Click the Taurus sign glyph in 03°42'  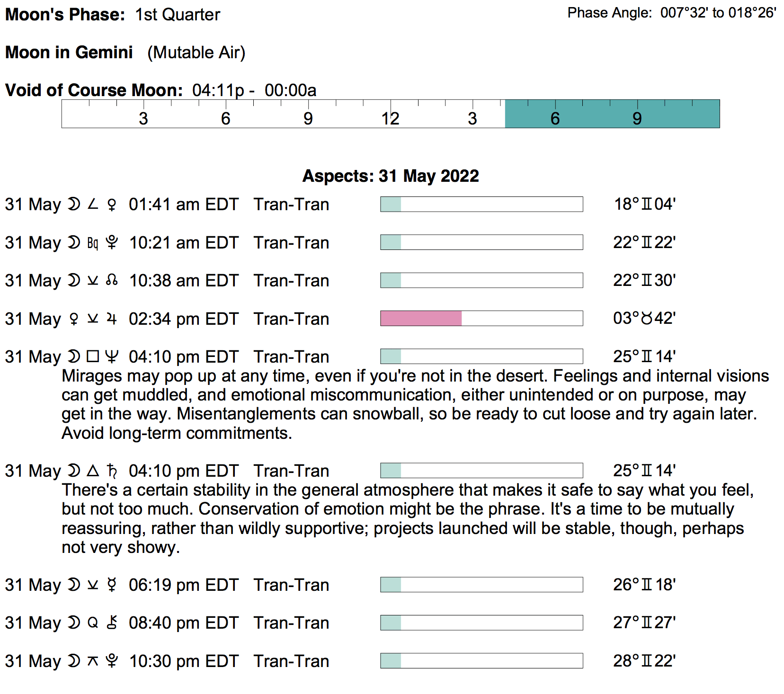point(647,319)
